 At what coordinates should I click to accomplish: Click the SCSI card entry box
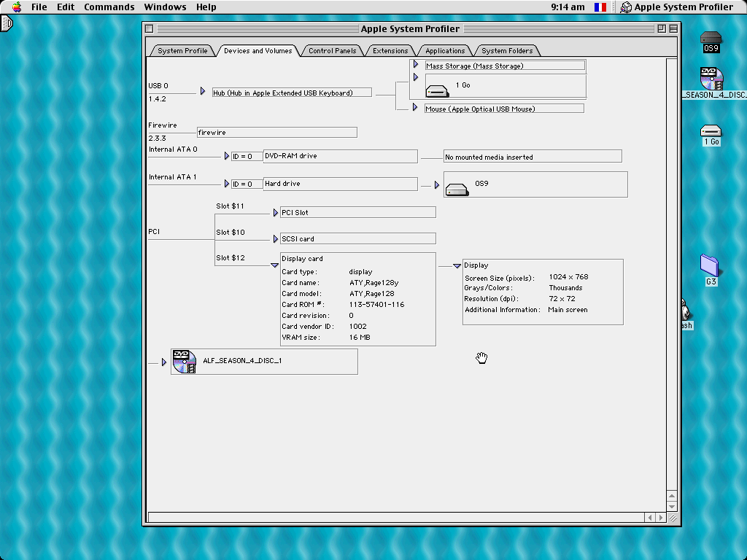click(x=357, y=238)
